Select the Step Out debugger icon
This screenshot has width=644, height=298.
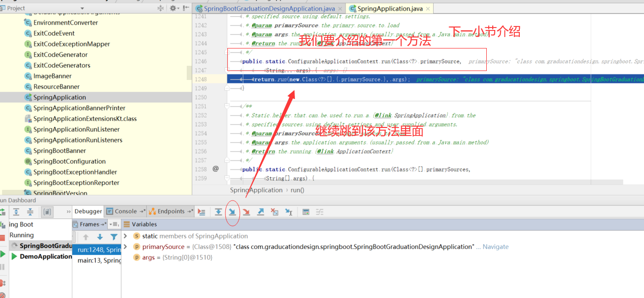(x=260, y=211)
